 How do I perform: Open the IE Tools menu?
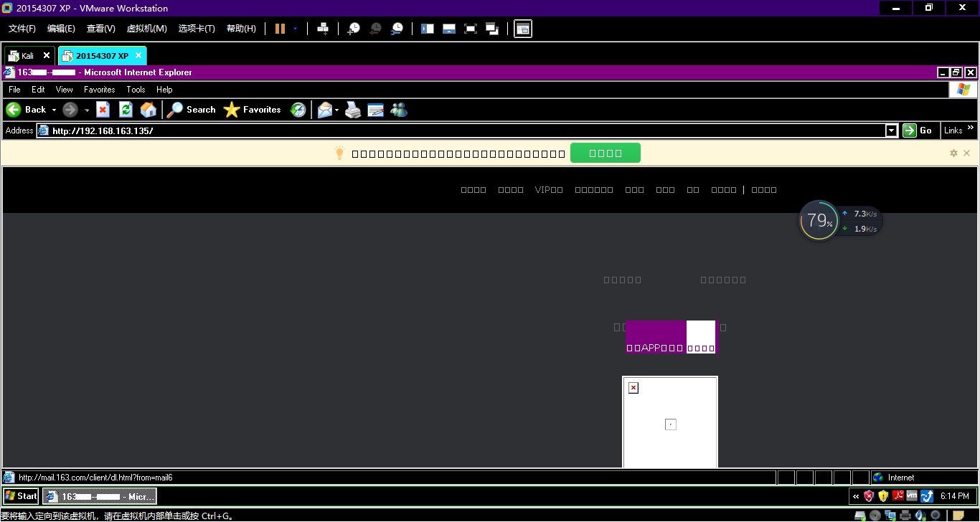136,90
